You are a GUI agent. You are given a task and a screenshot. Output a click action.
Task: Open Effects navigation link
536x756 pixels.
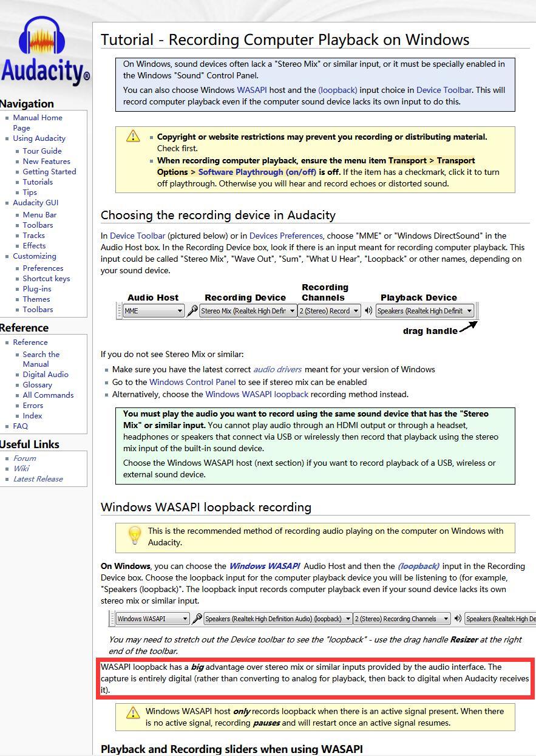35,246
